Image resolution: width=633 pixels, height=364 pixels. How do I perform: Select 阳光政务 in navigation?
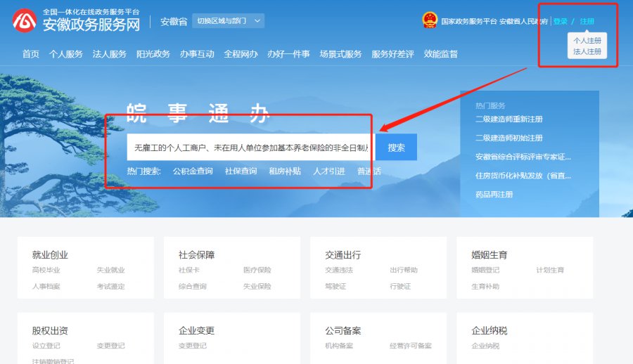[153, 54]
